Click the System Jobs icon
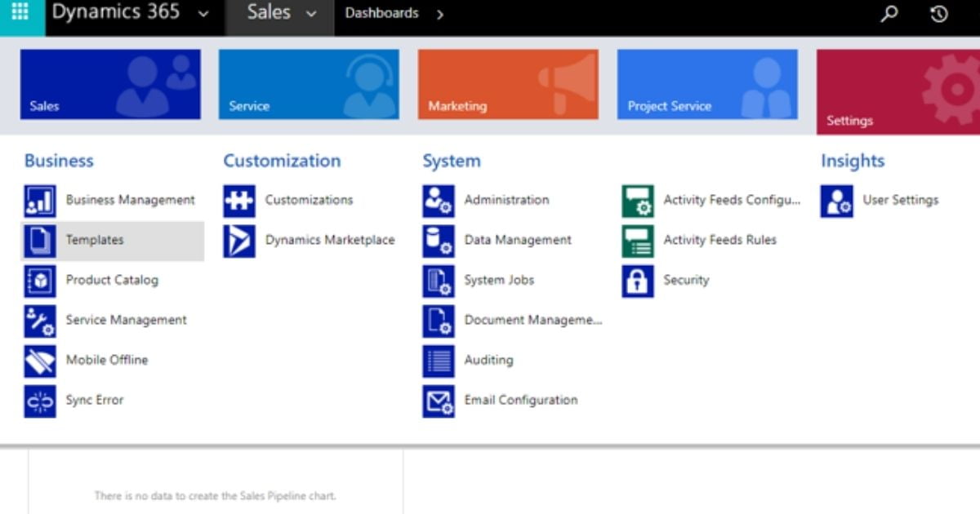 pyautogui.click(x=439, y=281)
